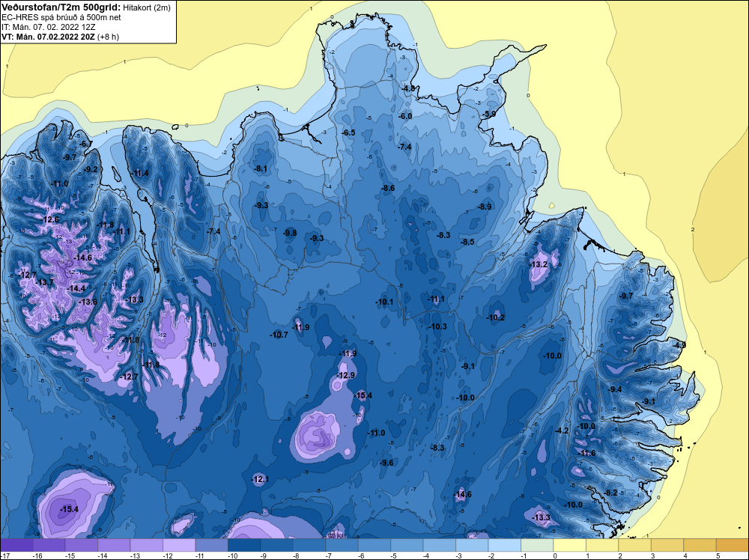Click the -10.1 temperature label
749x560 pixels.
point(384,302)
